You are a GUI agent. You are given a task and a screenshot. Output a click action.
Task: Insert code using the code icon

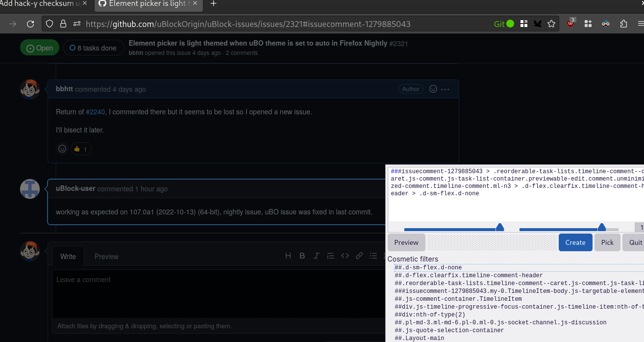click(345, 256)
